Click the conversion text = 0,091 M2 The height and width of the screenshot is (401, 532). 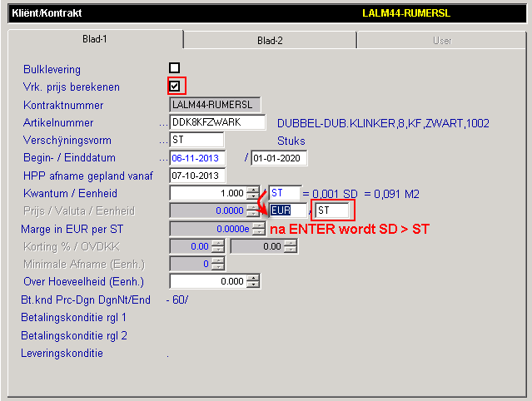click(391, 194)
